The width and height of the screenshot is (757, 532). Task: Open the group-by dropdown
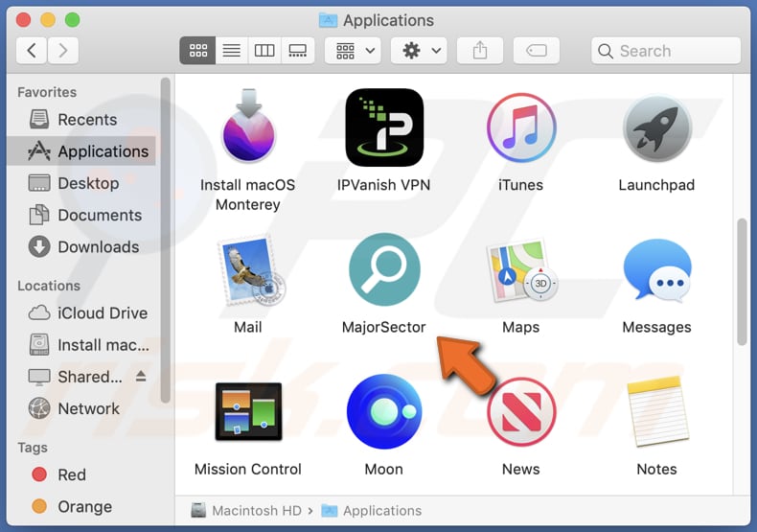tap(353, 50)
